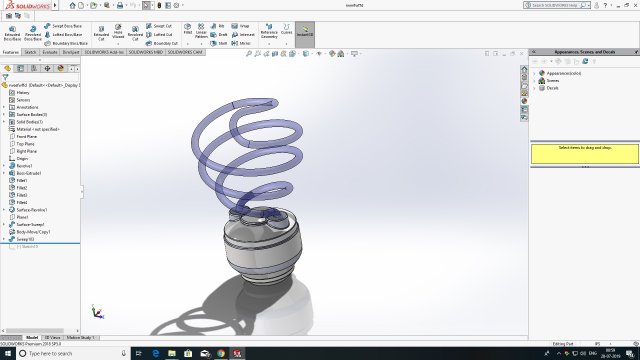The height and width of the screenshot is (360, 640).
Task: Open Chrome from the taskbar
Action: tap(221, 353)
